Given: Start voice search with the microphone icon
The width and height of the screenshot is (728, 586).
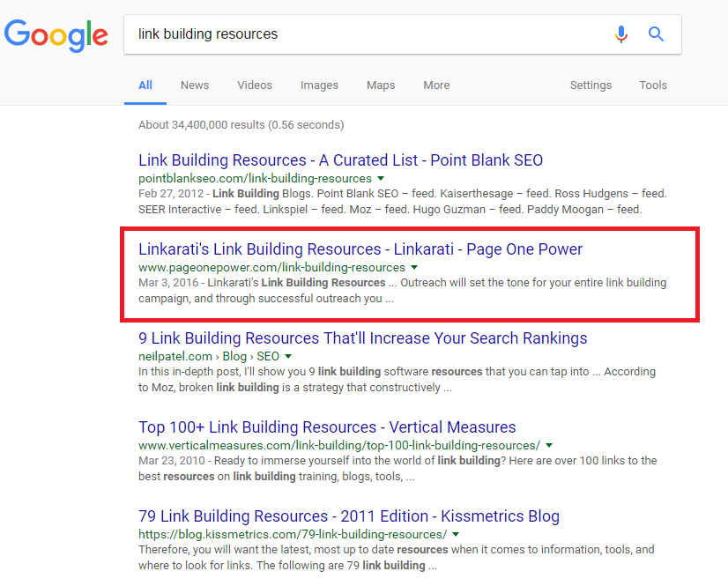Looking at the screenshot, I should (x=621, y=33).
